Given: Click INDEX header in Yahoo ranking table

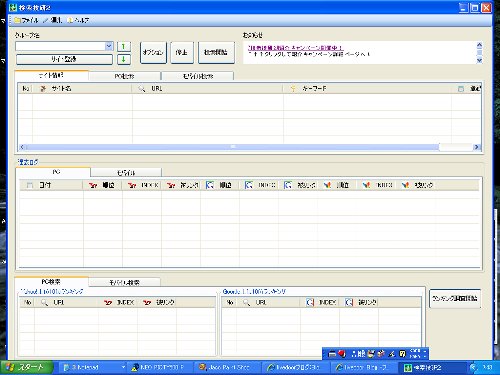Looking at the screenshot, I should tap(118, 303).
